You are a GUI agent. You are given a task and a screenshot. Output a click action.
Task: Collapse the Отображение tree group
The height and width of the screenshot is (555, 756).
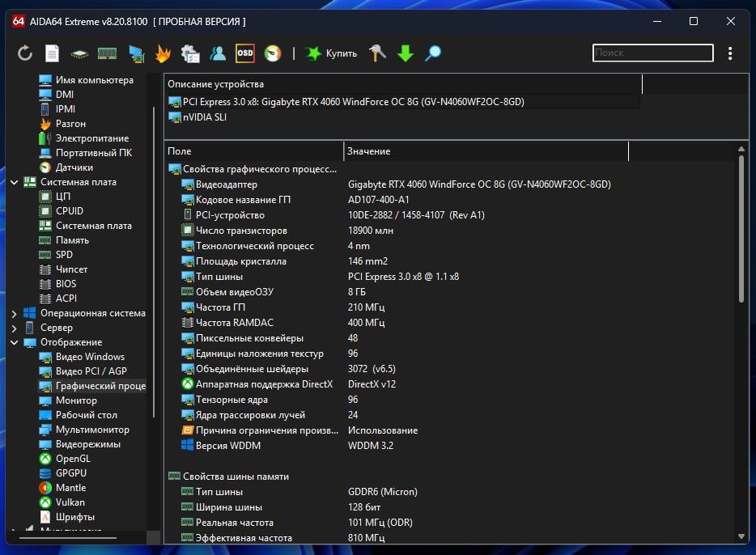pyautogui.click(x=15, y=342)
